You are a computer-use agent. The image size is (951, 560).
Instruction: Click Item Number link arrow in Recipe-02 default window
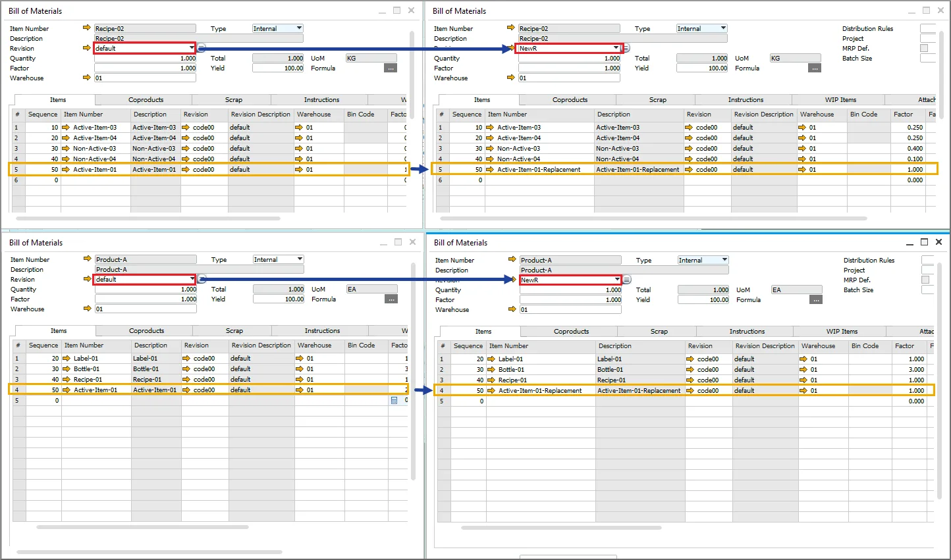pos(86,28)
